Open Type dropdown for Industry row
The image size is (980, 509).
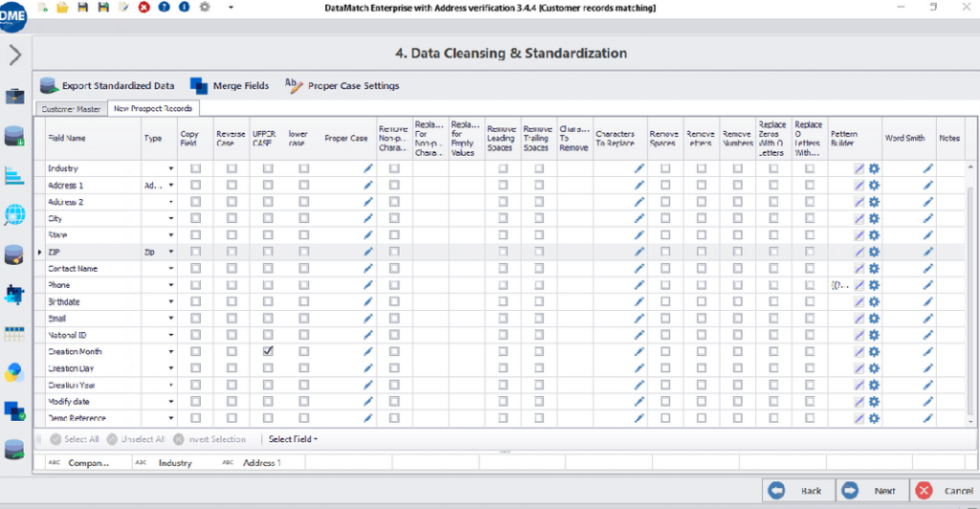[x=170, y=168]
